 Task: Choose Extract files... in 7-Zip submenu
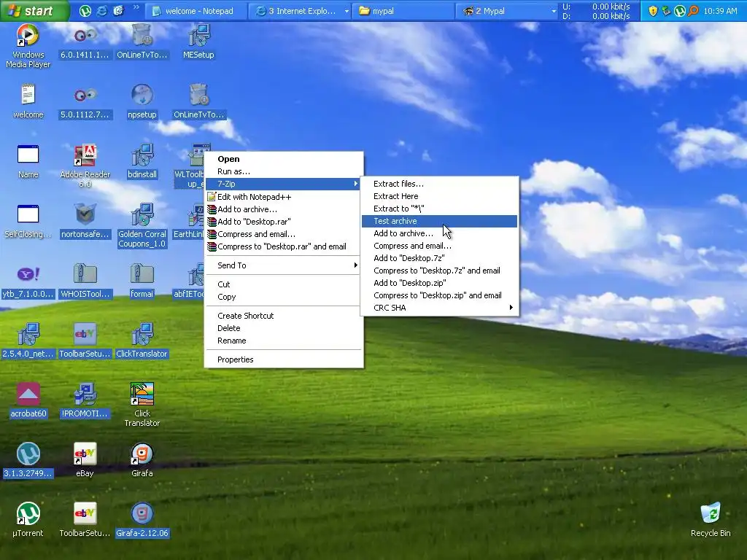click(439, 184)
